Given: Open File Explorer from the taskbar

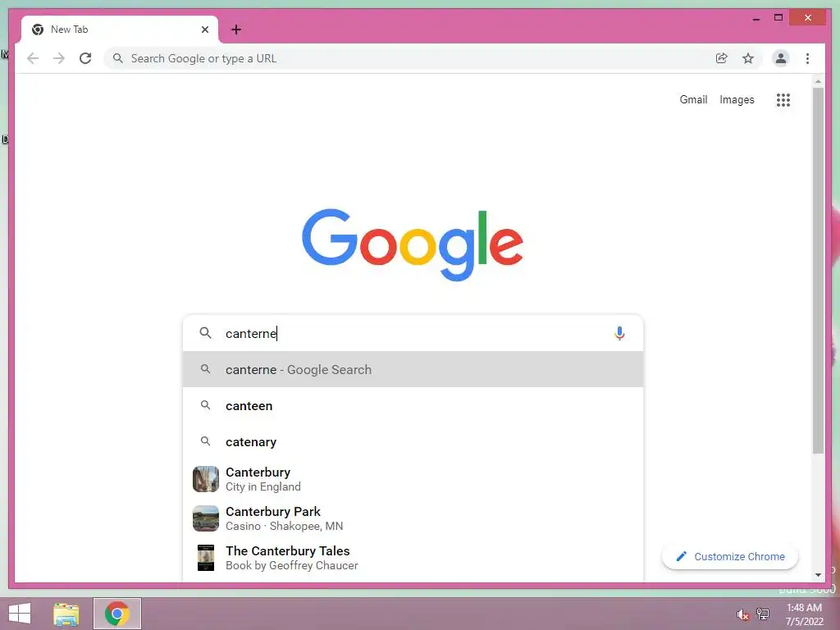Looking at the screenshot, I should (66, 614).
